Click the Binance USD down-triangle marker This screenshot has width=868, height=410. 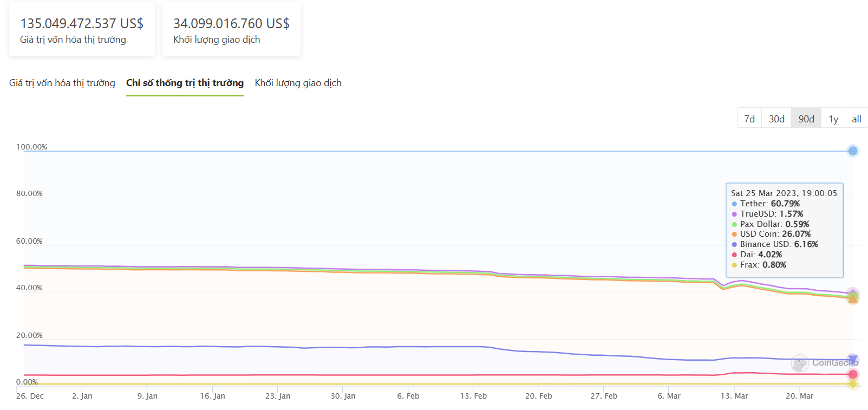[x=853, y=359]
